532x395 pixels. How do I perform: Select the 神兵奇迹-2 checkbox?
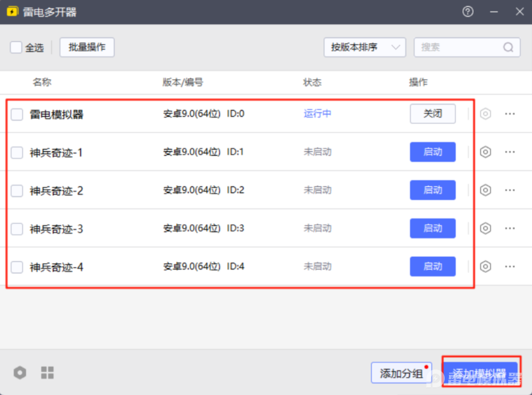tap(17, 191)
